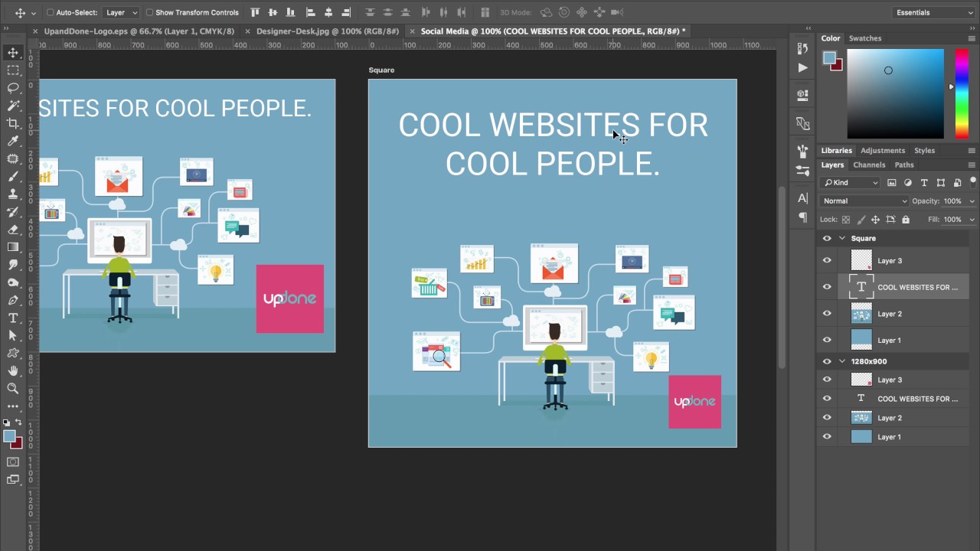Viewport: 980px width, 551px height.
Task: Enable the Auto-Select checkbox
Action: [x=51, y=12]
